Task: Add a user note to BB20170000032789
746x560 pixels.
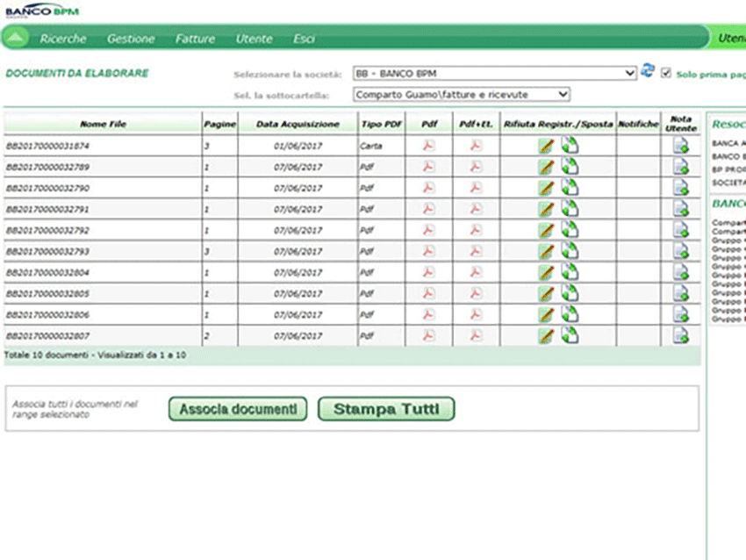Action: (x=680, y=166)
